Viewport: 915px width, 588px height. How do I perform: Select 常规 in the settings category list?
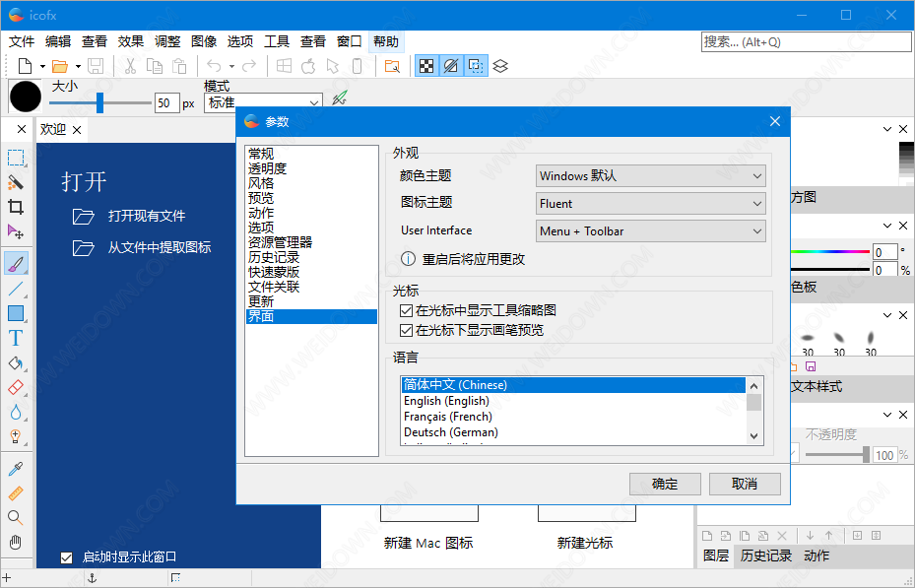point(311,154)
